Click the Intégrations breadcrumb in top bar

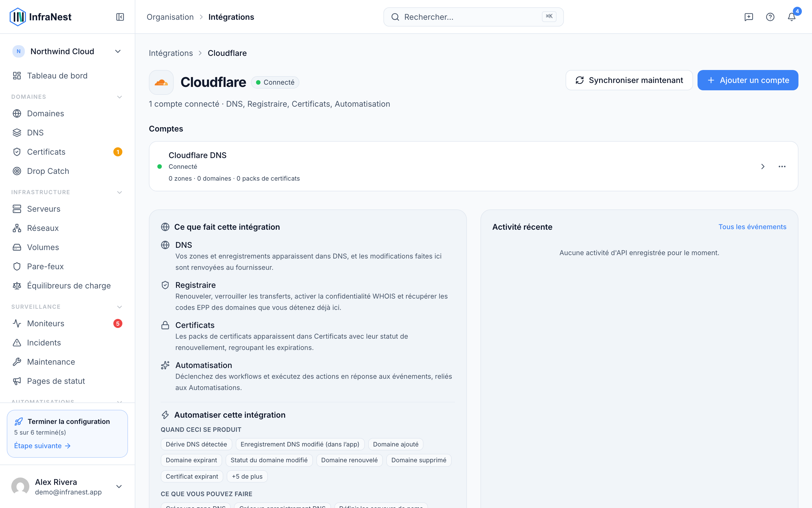(x=231, y=17)
